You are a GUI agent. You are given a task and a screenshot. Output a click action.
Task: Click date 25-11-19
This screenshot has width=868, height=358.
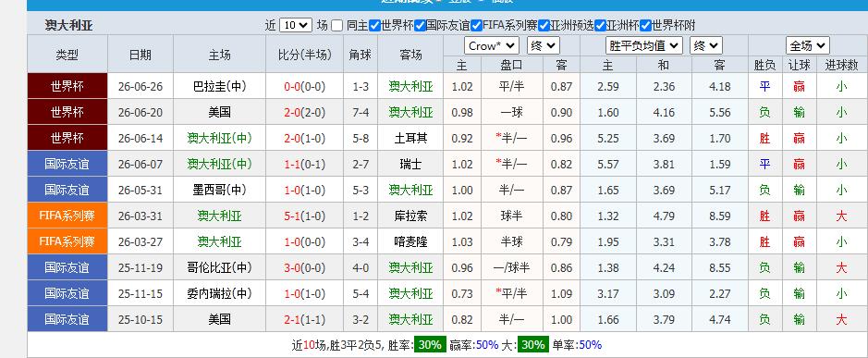pos(141,267)
